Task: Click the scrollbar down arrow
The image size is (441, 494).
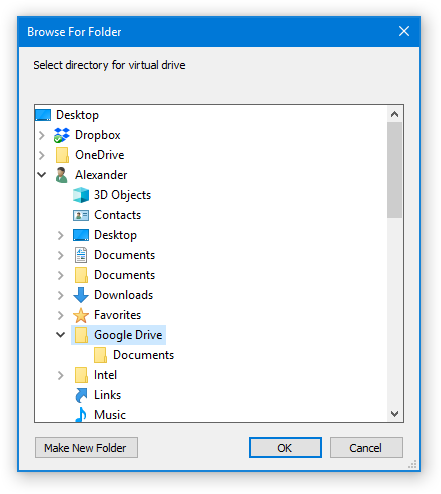Action: (395, 414)
